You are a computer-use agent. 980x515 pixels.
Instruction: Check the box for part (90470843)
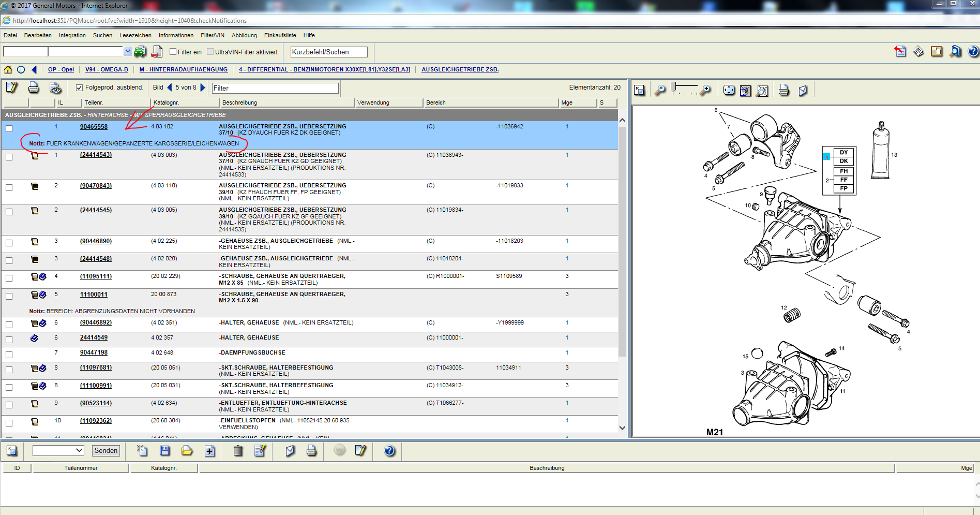pyautogui.click(x=9, y=187)
